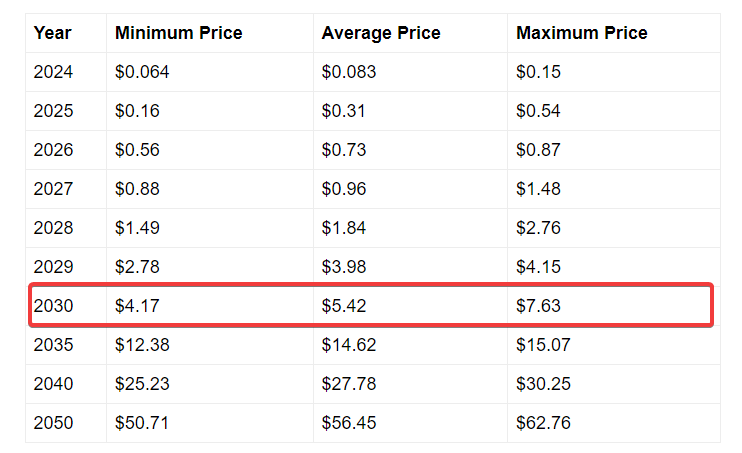Select the 2025 average price $0.31
Screen dimensions: 742x453
coord(344,111)
